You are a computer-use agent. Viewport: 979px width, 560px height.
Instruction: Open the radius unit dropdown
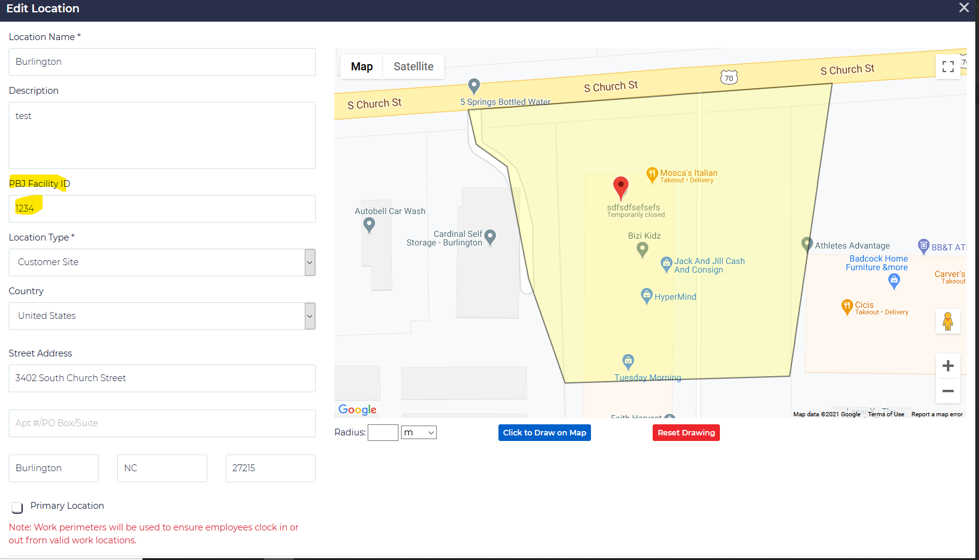pyautogui.click(x=418, y=433)
